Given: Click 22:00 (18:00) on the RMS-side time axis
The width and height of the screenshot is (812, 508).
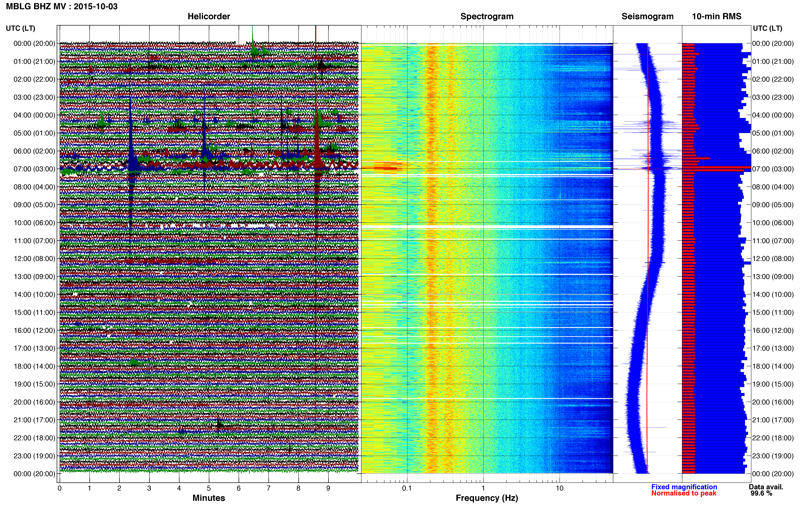Looking at the screenshot, I should tap(773, 438).
